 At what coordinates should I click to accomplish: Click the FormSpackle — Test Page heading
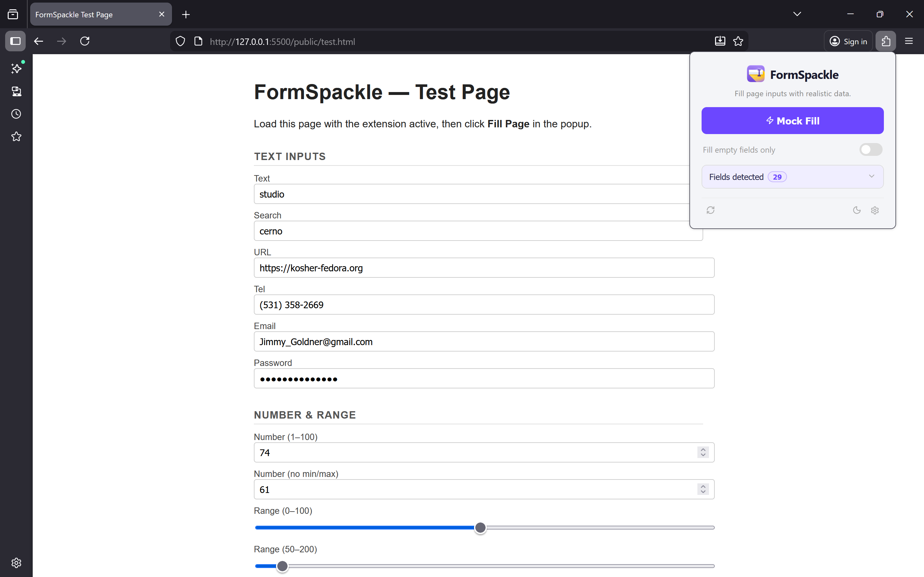(x=382, y=92)
